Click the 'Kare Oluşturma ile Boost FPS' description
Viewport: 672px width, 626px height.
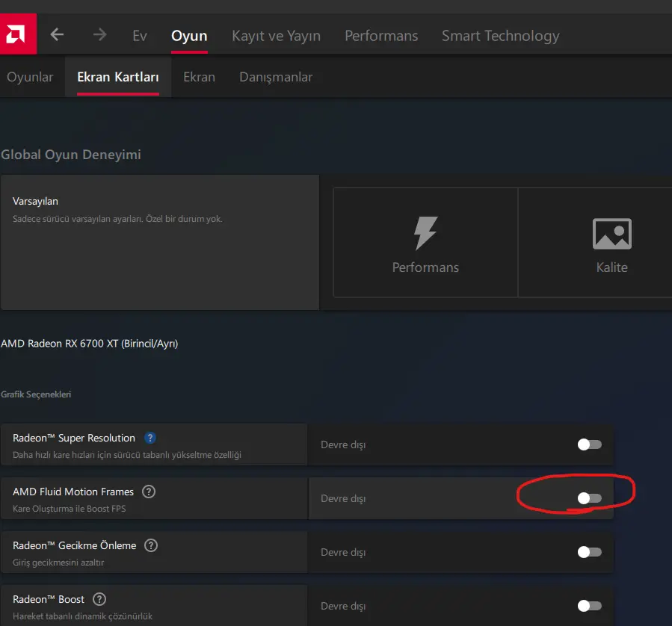69,509
